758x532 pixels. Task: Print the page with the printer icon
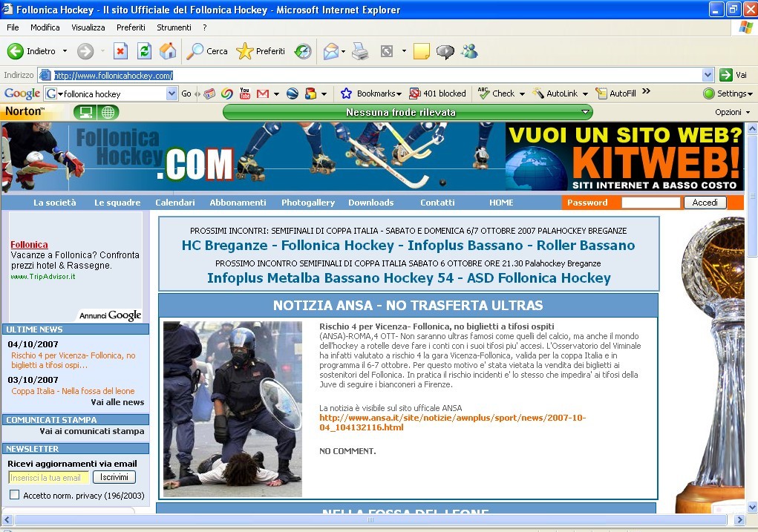[x=359, y=50]
